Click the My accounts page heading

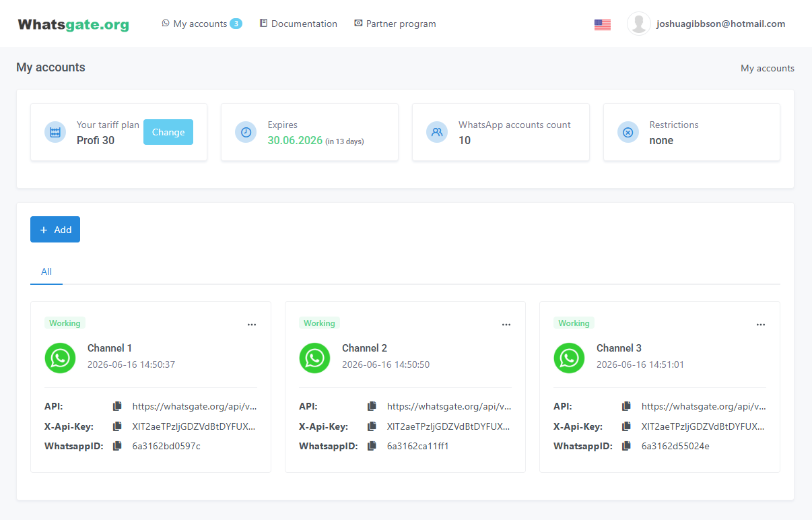[x=50, y=67]
